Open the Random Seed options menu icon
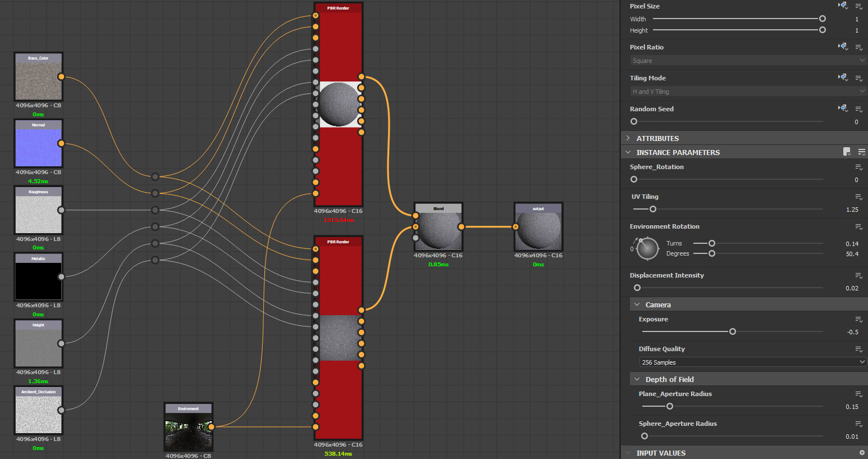868x459 pixels. point(858,109)
